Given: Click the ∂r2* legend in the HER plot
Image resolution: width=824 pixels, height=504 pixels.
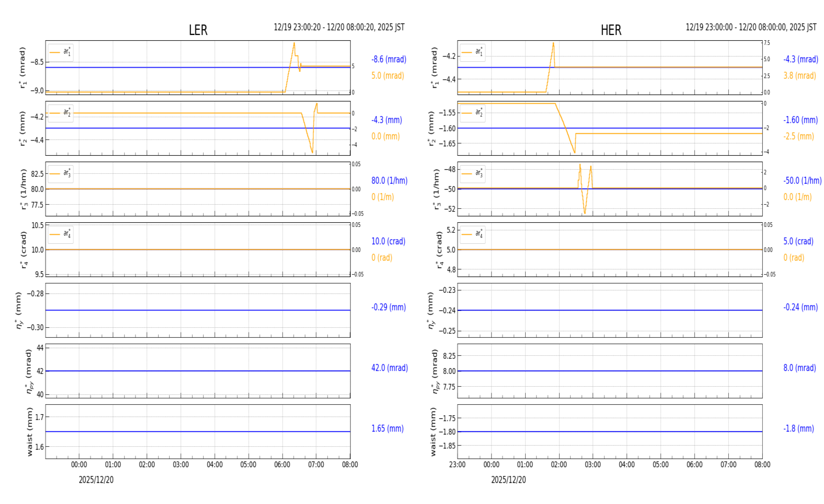Looking at the screenshot, I should click(473, 113).
